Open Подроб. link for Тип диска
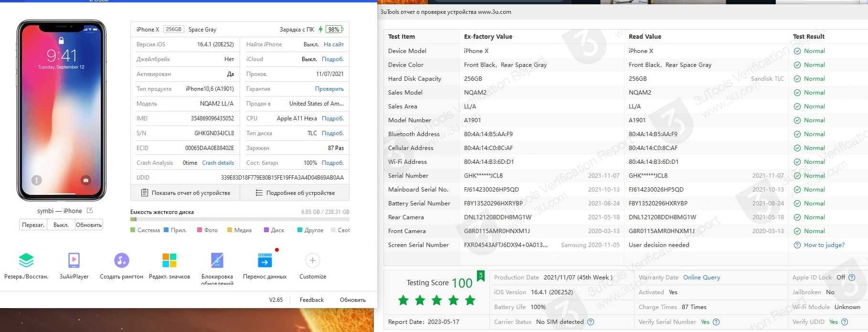868x332 pixels. pyautogui.click(x=333, y=133)
